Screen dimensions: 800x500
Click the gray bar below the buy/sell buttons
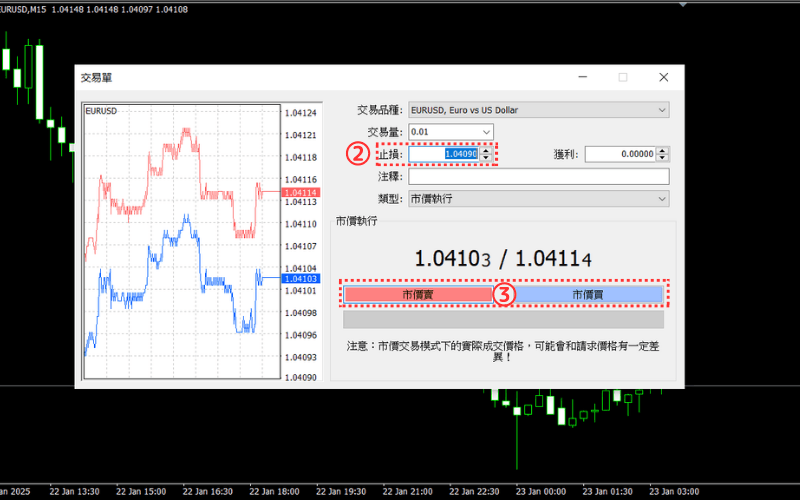[x=503, y=320]
